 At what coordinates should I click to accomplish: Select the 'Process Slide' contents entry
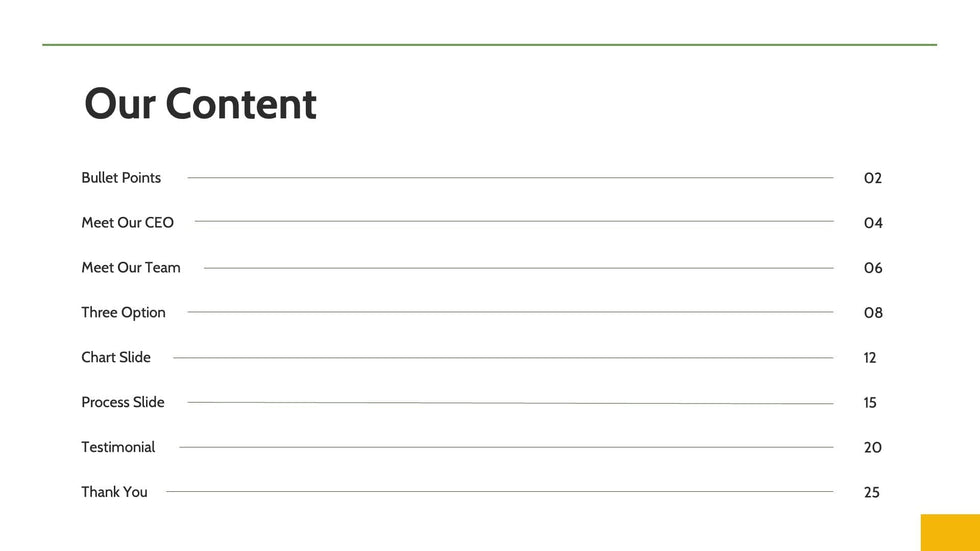(x=123, y=402)
